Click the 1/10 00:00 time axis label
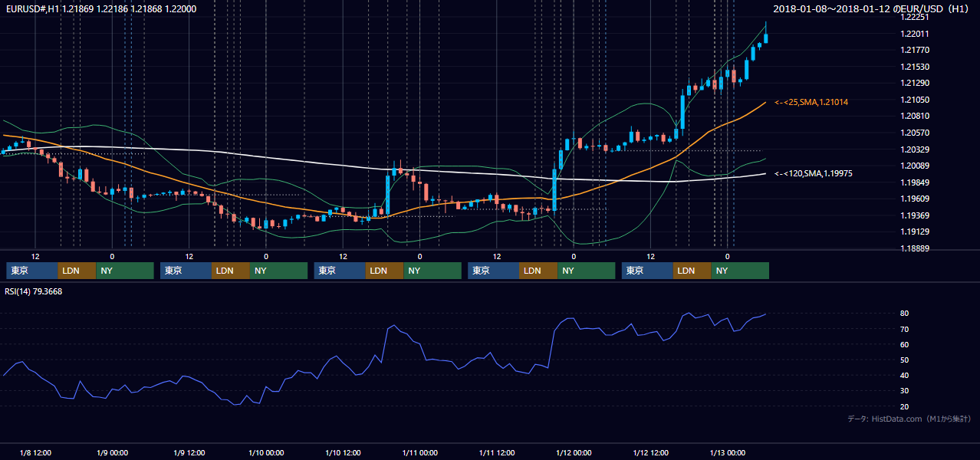980x460 pixels. coord(265,453)
